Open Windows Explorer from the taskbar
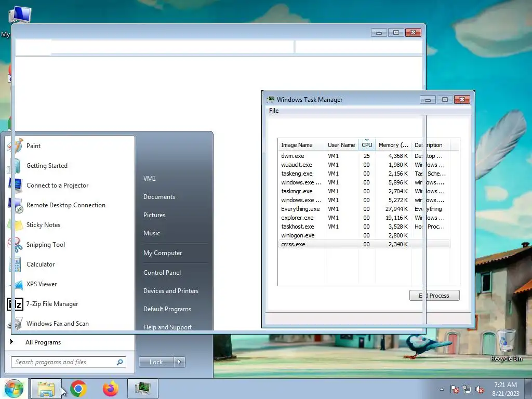This screenshot has height=399, width=532. pyautogui.click(x=46, y=389)
